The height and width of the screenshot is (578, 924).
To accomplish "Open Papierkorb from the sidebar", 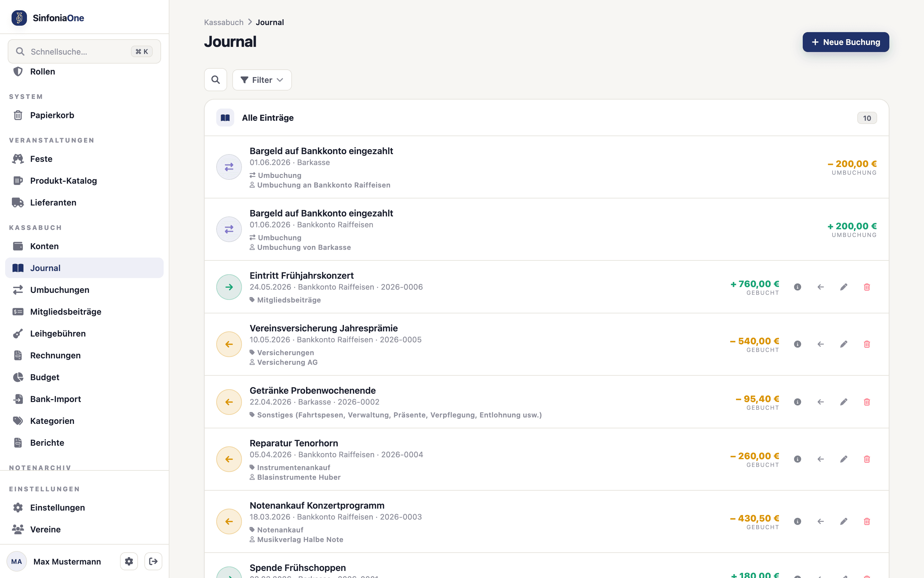I will [x=84, y=115].
